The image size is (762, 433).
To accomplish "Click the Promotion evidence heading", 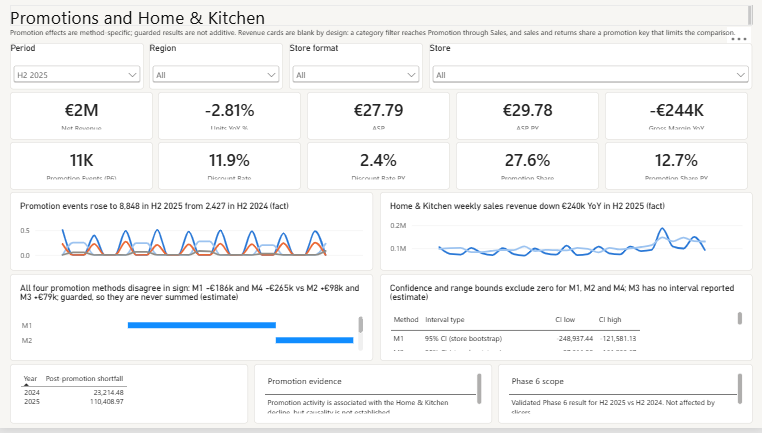I will (x=304, y=381).
